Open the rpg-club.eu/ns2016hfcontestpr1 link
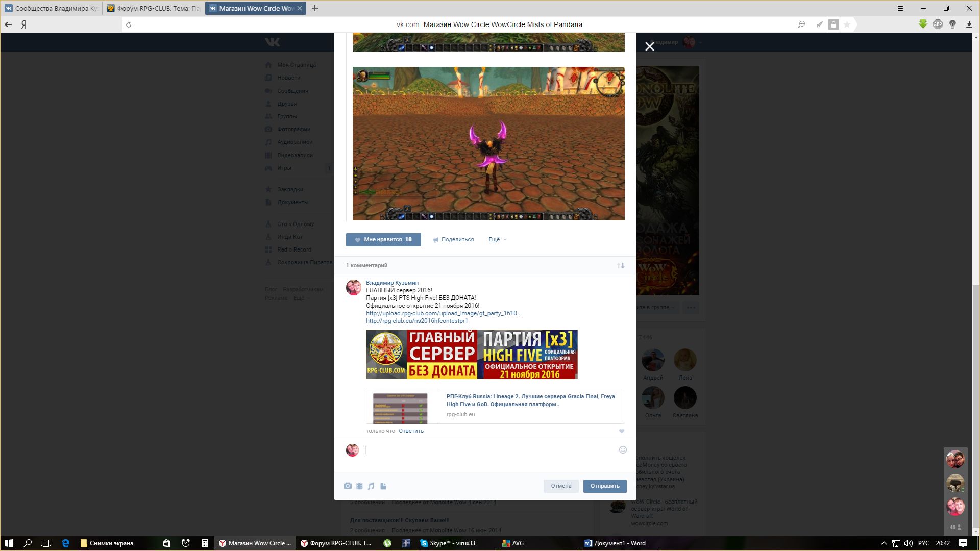 tap(416, 321)
